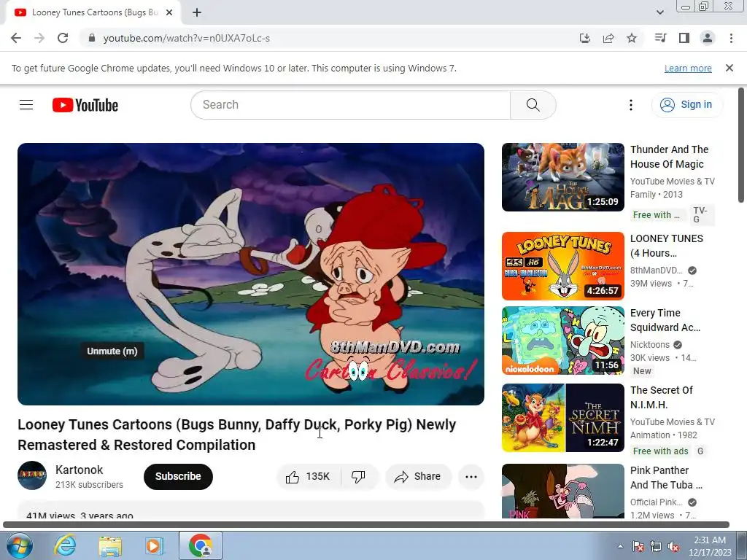Close the Looney Tunes Cartoons tab
The height and width of the screenshot is (560, 747).
(x=169, y=13)
